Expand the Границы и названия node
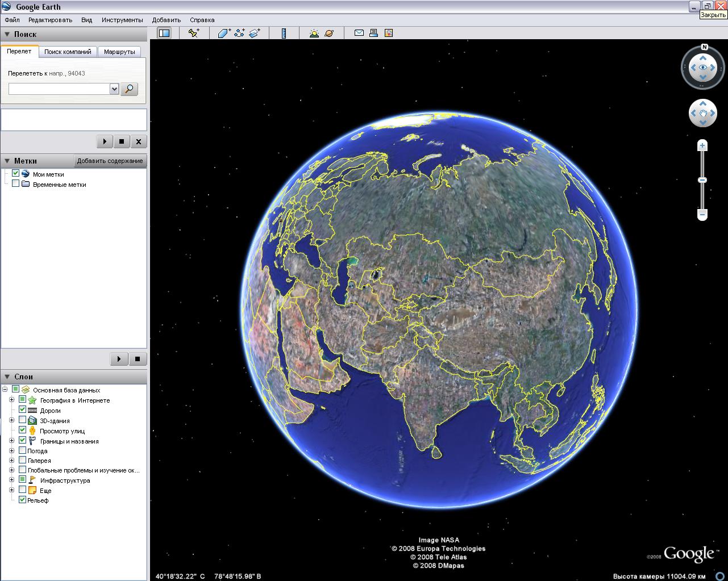The image size is (728, 581). coord(11,441)
